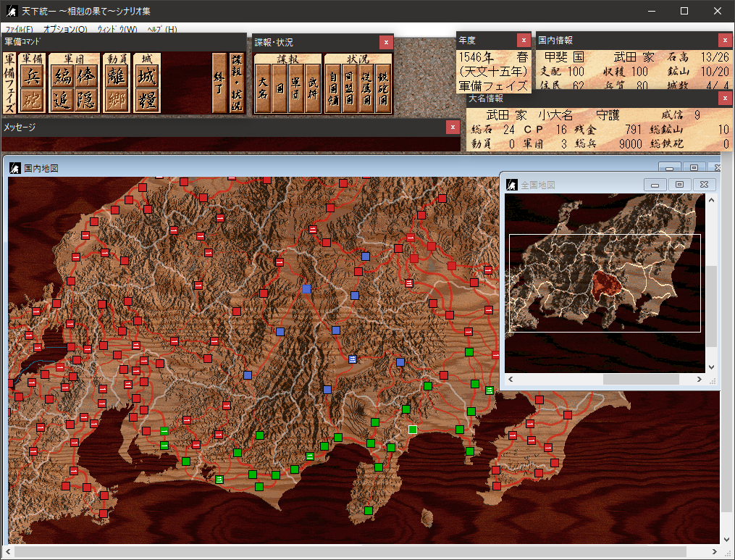Screen dimensions: 735x560
Task: Select the 兵 (troops) command button
Action: coord(32,76)
